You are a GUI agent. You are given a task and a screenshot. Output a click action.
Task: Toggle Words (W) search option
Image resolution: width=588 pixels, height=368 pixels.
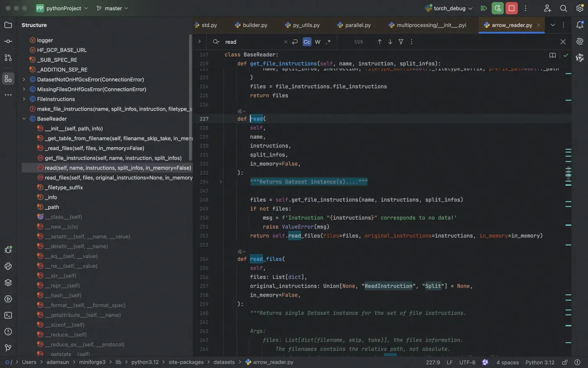pos(318,42)
